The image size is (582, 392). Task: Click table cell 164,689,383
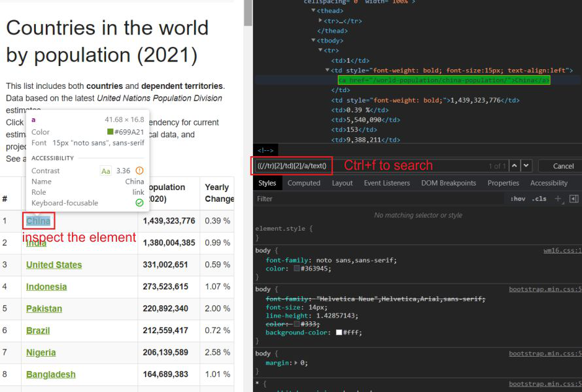click(169, 374)
